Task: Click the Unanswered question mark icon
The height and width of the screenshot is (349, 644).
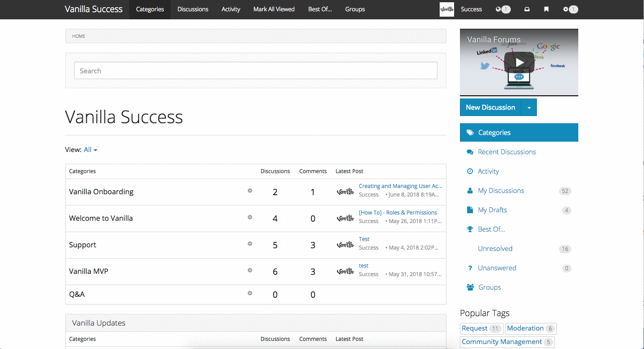Action: 470,268
